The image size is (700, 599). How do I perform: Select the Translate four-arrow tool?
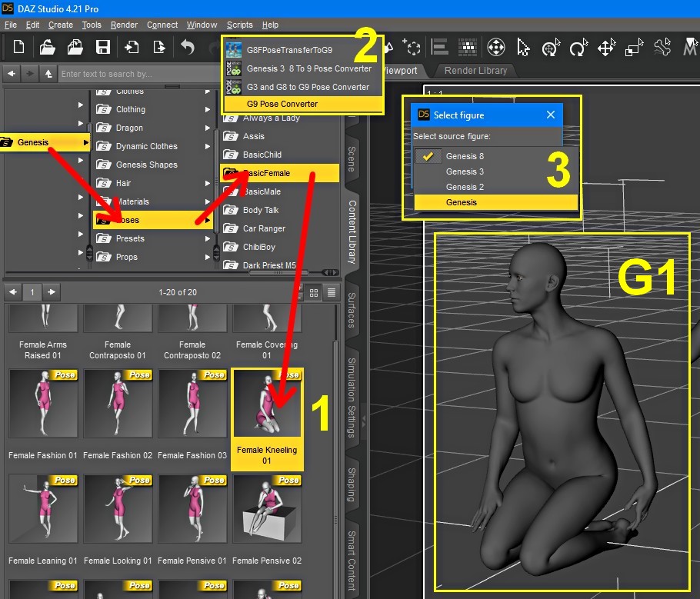(607, 47)
